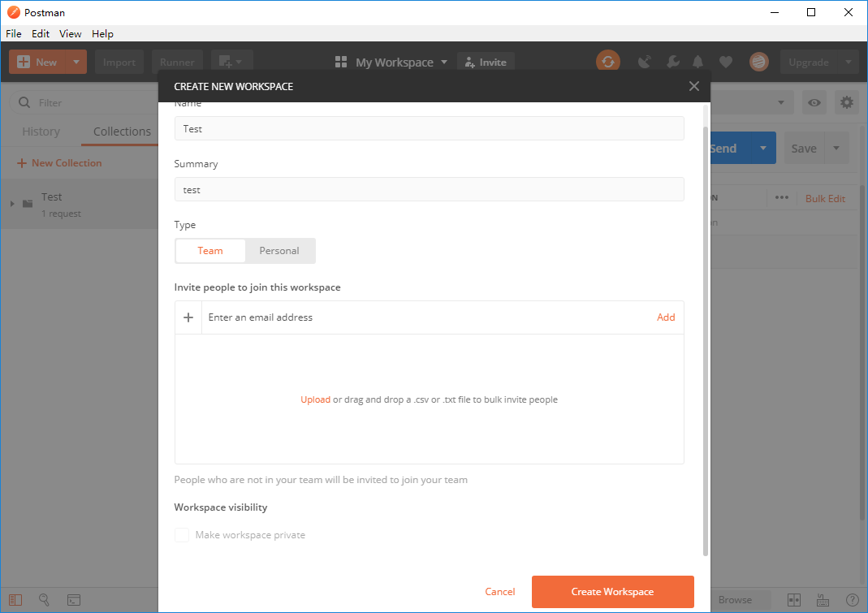Open the Save button dropdown arrow
This screenshot has width=868, height=613.
pos(836,148)
